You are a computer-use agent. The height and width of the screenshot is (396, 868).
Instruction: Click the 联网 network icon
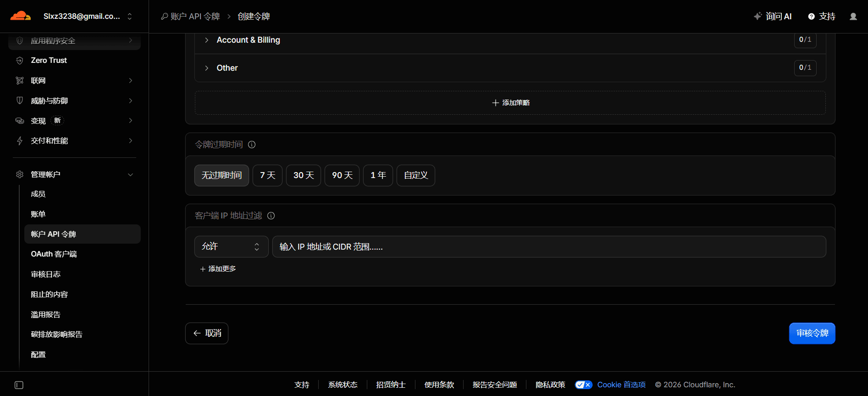click(20, 81)
